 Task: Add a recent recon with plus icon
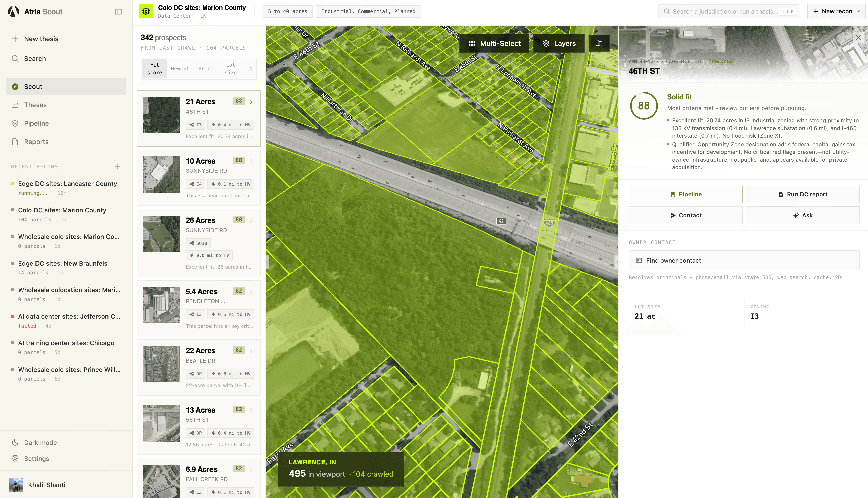(x=117, y=167)
